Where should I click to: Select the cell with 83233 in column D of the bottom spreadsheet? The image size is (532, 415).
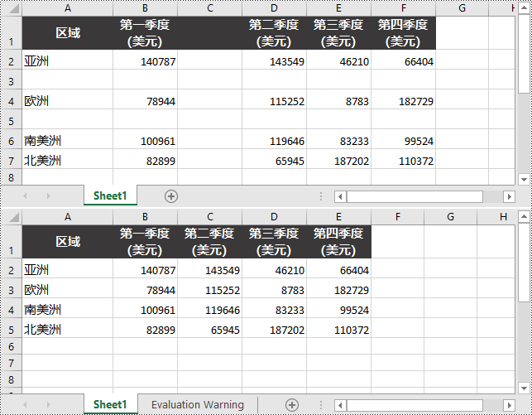[274, 308]
